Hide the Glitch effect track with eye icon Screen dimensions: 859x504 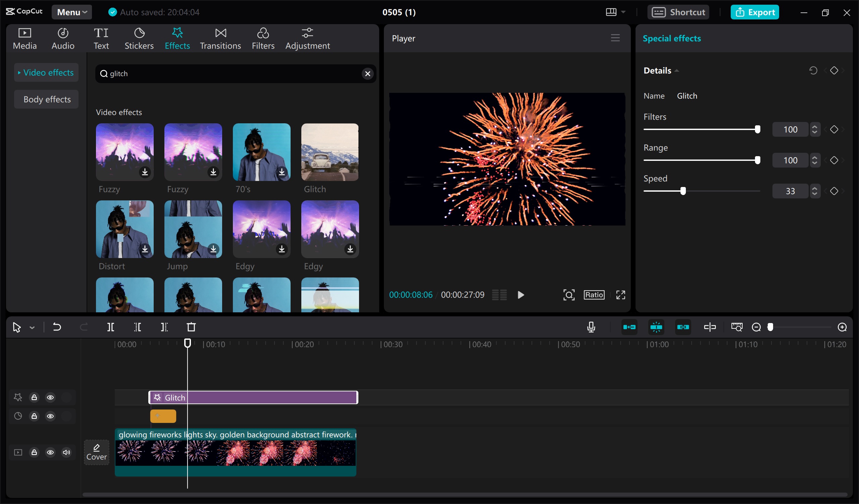(x=50, y=397)
